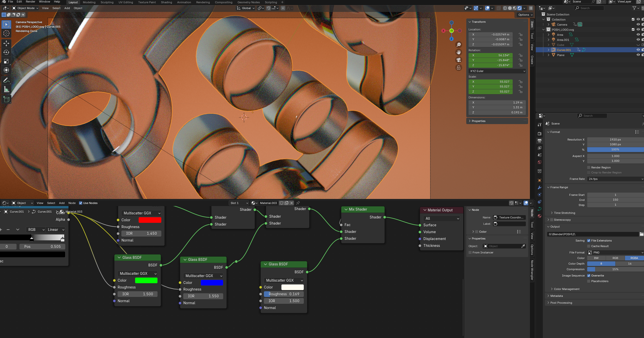Lock the X location value
644x338 pixels.
coord(521,35)
